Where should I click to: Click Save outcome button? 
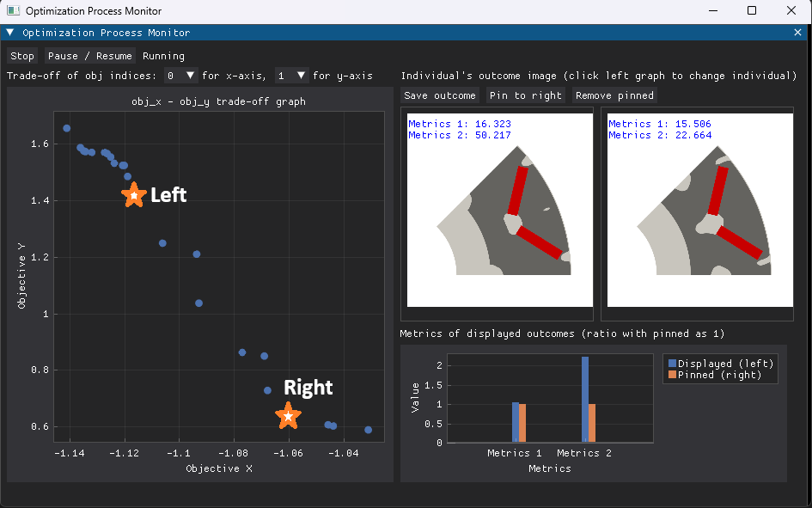pos(439,95)
